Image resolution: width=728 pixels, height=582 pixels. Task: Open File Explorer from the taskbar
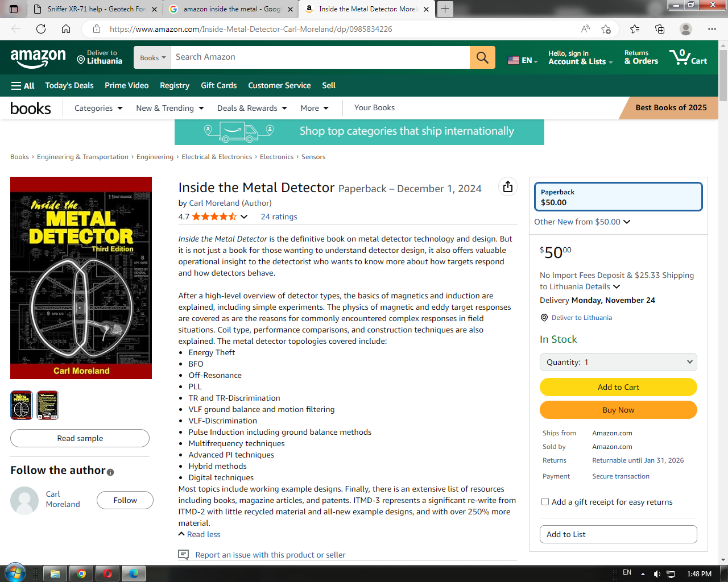pyautogui.click(x=55, y=573)
